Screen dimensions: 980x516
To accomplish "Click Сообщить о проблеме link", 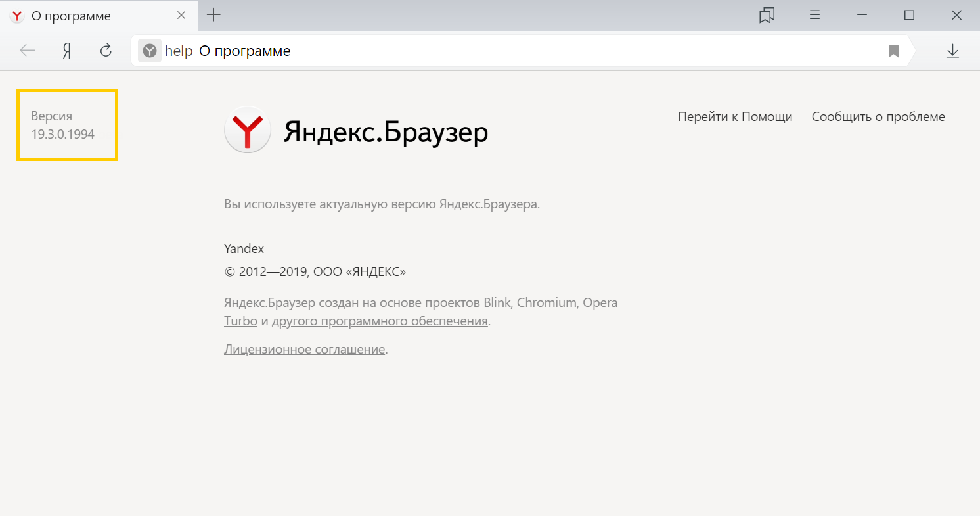I will [878, 116].
